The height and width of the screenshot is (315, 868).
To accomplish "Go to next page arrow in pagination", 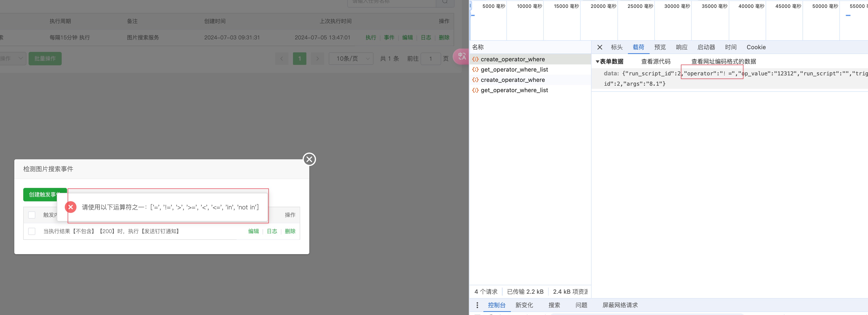I will 317,59.
